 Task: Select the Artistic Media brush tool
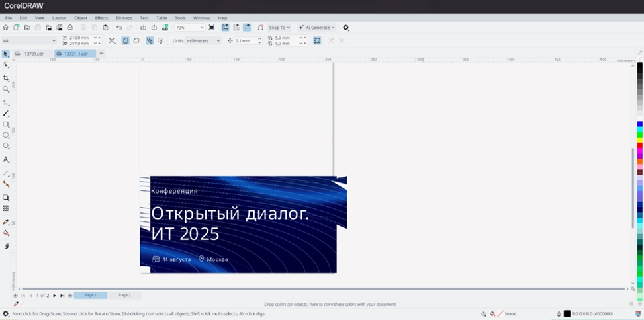coord(6,113)
